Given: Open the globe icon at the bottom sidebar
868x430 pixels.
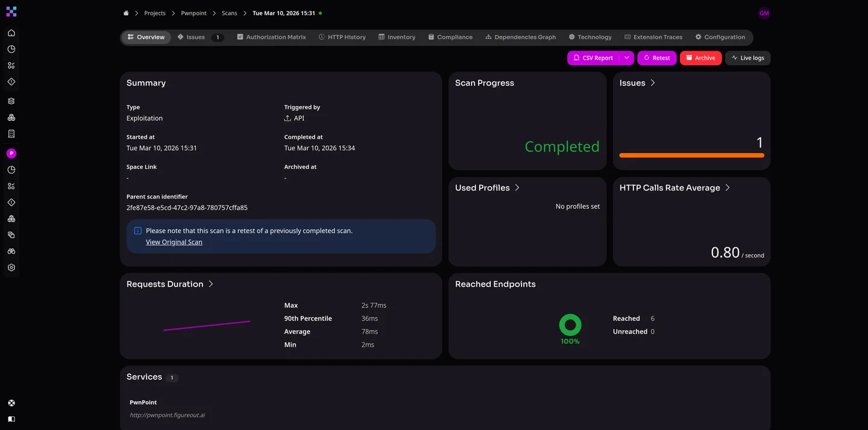Looking at the screenshot, I should click(11, 402).
